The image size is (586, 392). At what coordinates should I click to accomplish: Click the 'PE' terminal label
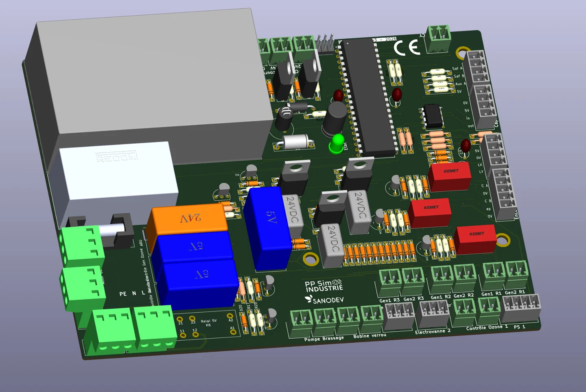(123, 293)
